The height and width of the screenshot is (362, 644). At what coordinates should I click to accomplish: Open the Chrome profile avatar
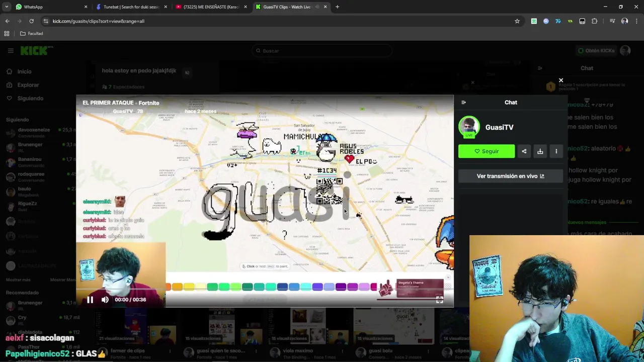[624, 21]
